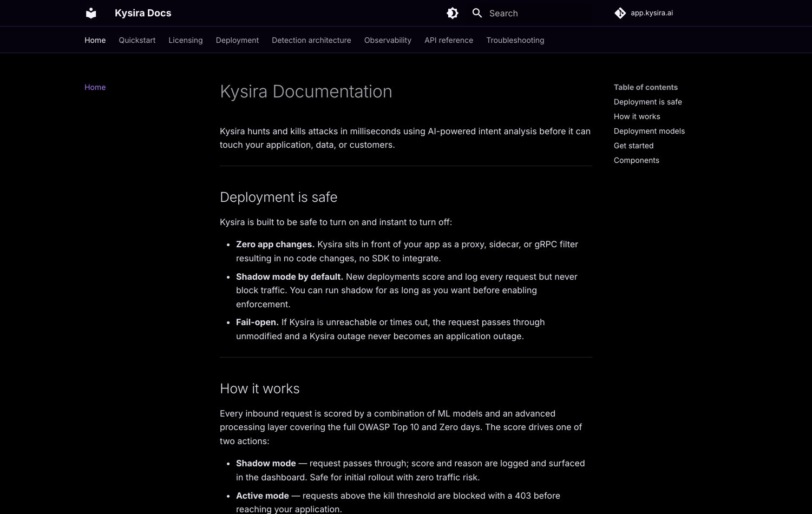Image resolution: width=812 pixels, height=514 pixels.
Task: Open the Licensing tab
Action: 186,40
